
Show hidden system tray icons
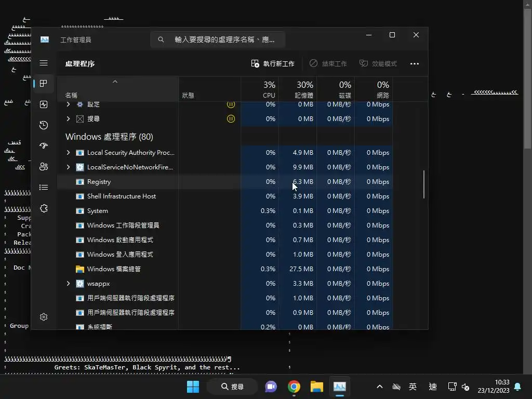coord(380,387)
